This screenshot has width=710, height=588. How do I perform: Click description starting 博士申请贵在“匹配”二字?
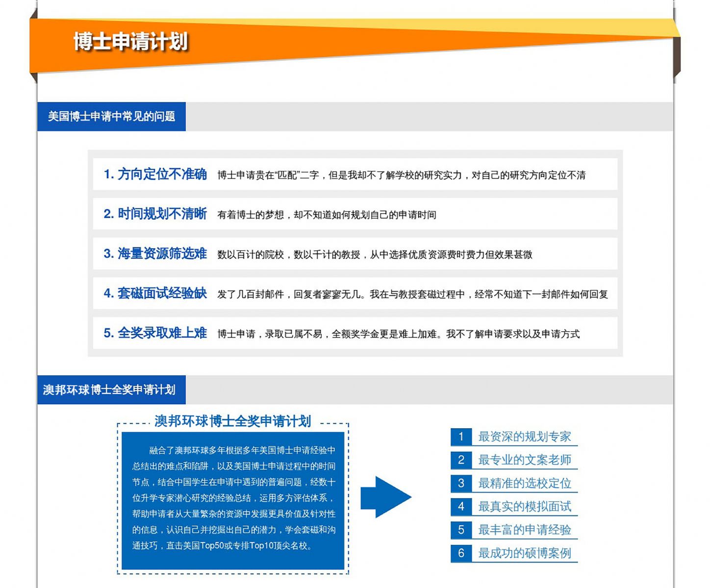(x=402, y=175)
